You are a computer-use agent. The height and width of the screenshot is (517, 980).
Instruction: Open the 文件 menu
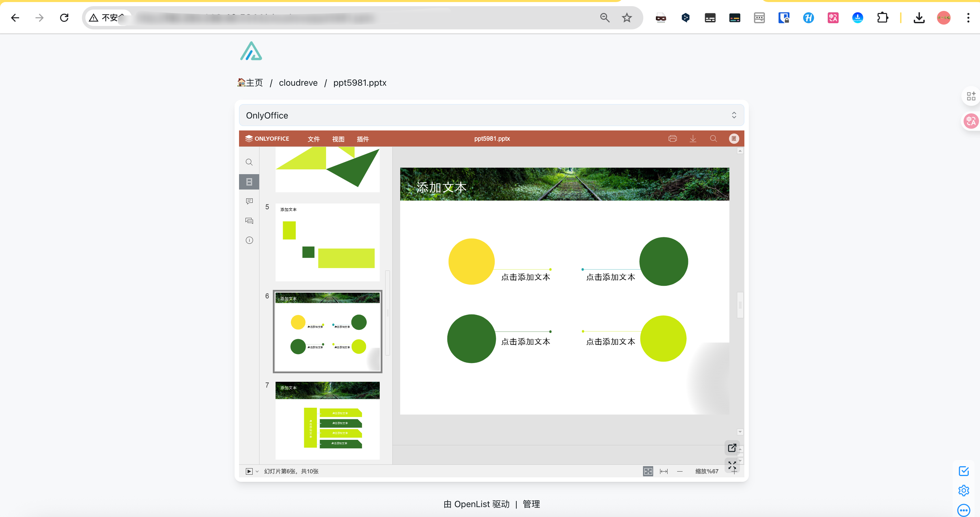pos(313,139)
